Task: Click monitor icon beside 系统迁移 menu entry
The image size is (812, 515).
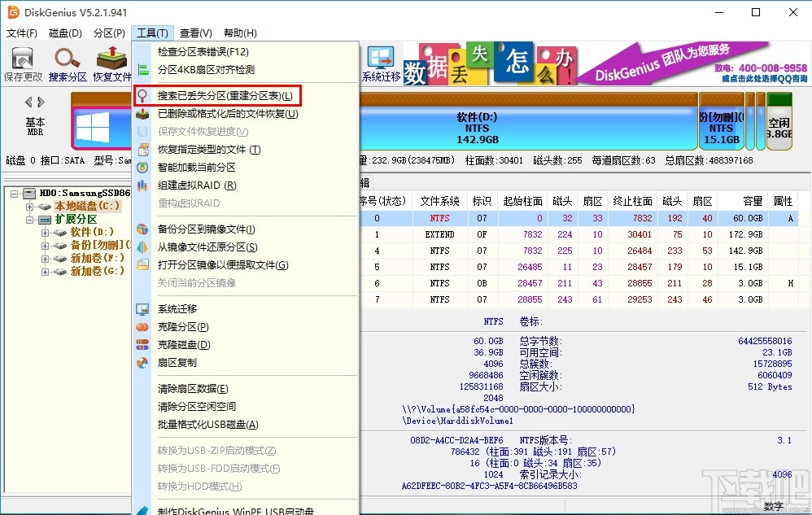Action: [x=143, y=309]
